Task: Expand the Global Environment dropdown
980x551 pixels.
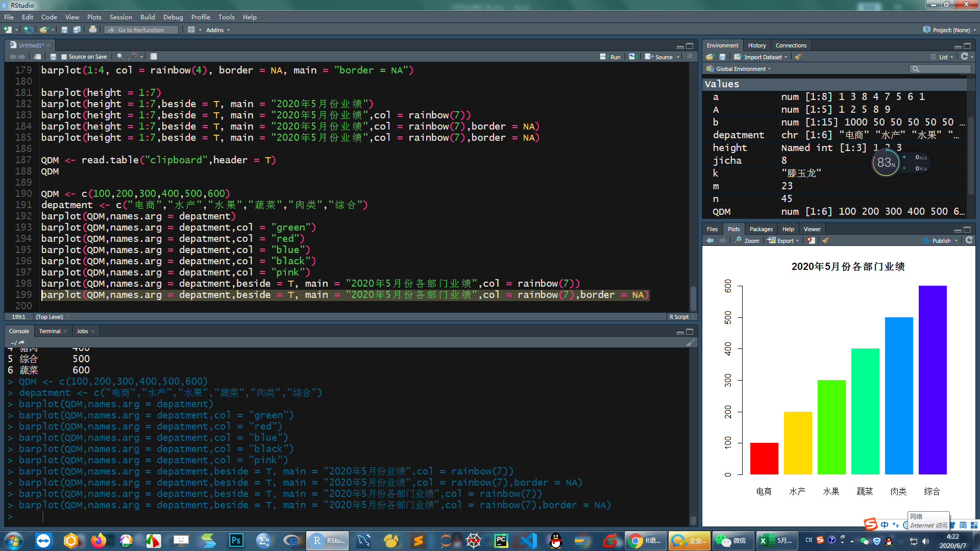Action: [x=740, y=69]
